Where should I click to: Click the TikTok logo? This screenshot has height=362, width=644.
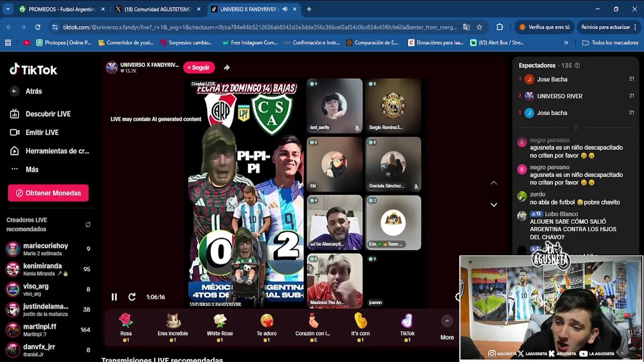click(x=33, y=70)
